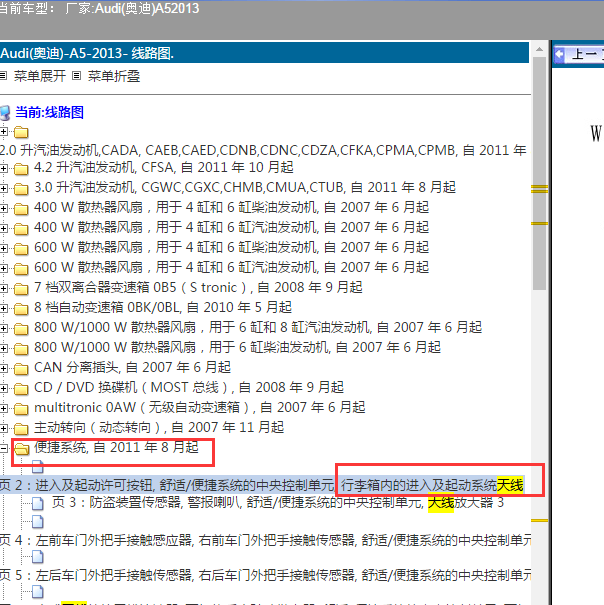604x605 pixels.
Task: Click folder icon of 400 W 汽油发动机 fan
Action: click(x=21, y=229)
